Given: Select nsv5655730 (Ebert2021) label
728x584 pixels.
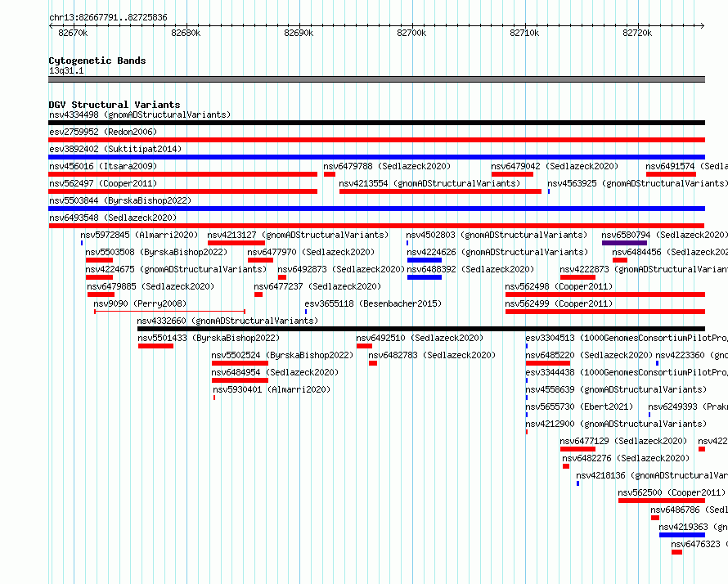Looking at the screenshot, I should (579, 407).
